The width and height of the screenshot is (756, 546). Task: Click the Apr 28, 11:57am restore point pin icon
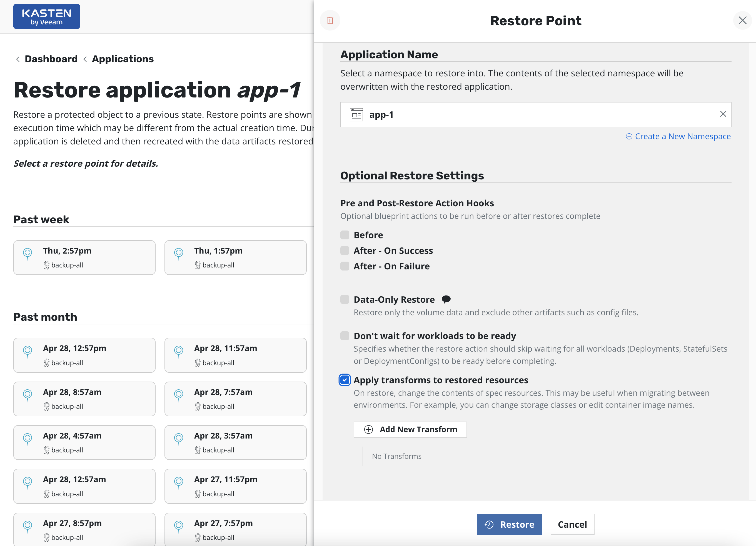click(179, 350)
